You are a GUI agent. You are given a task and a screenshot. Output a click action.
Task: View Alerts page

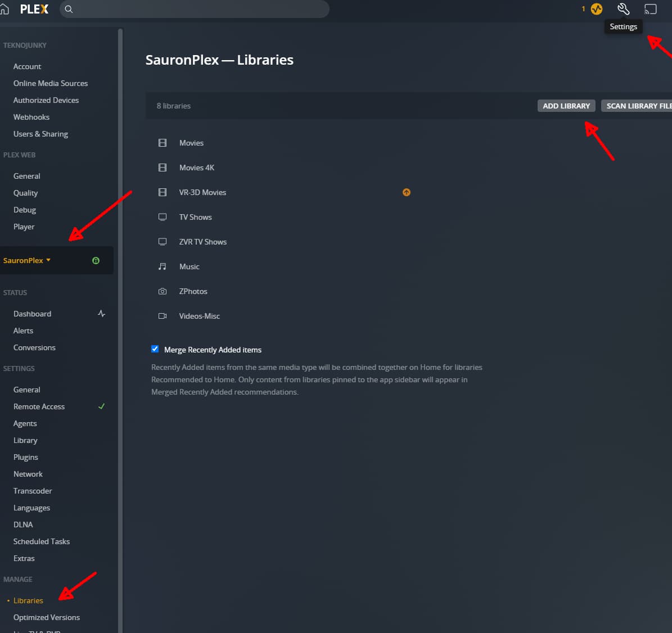(23, 331)
